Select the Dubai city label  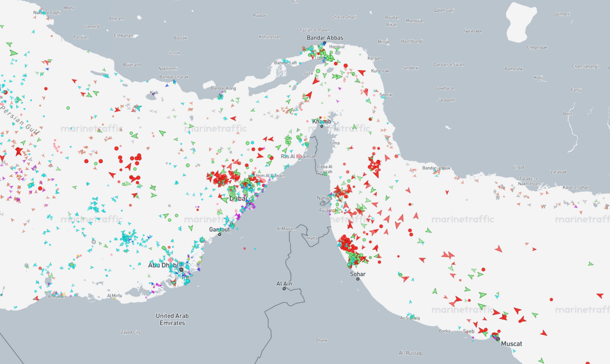[x=238, y=198]
